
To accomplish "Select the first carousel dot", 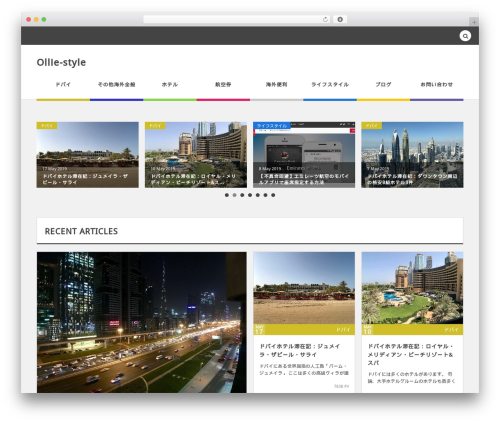I will (227, 195).
